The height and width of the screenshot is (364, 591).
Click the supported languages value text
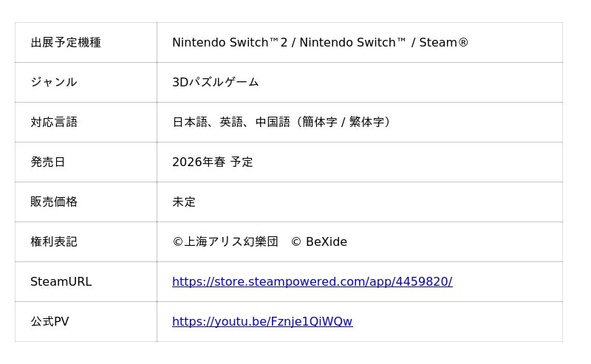click(281, 123)
